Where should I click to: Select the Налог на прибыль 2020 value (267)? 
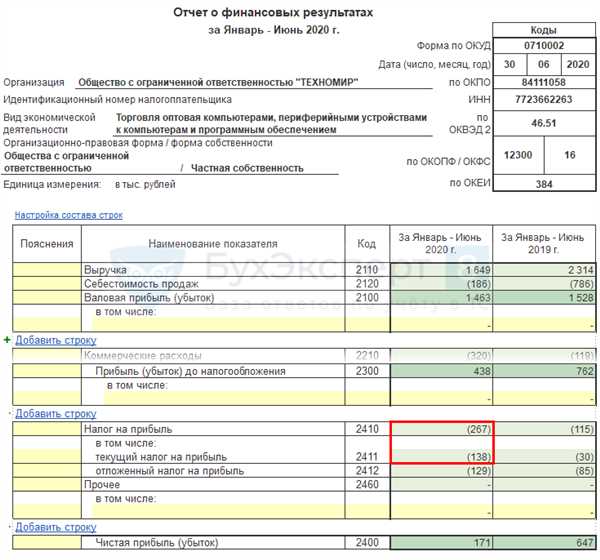(x=440, y=429)
